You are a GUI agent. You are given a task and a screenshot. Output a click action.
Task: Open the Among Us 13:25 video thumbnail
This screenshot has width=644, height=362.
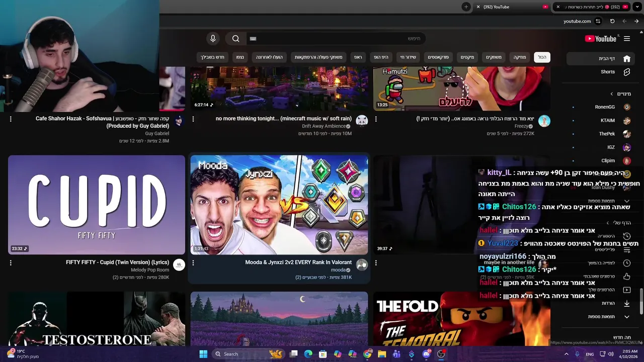[x=462, y=88]
